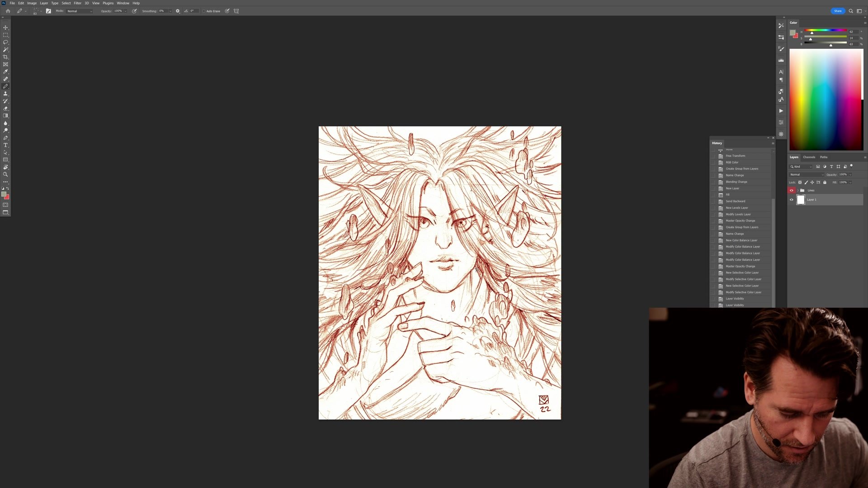Toggle visibility of Layer 1
The width and height of the screenshot is (868, 488).
[x=791, y=200]
